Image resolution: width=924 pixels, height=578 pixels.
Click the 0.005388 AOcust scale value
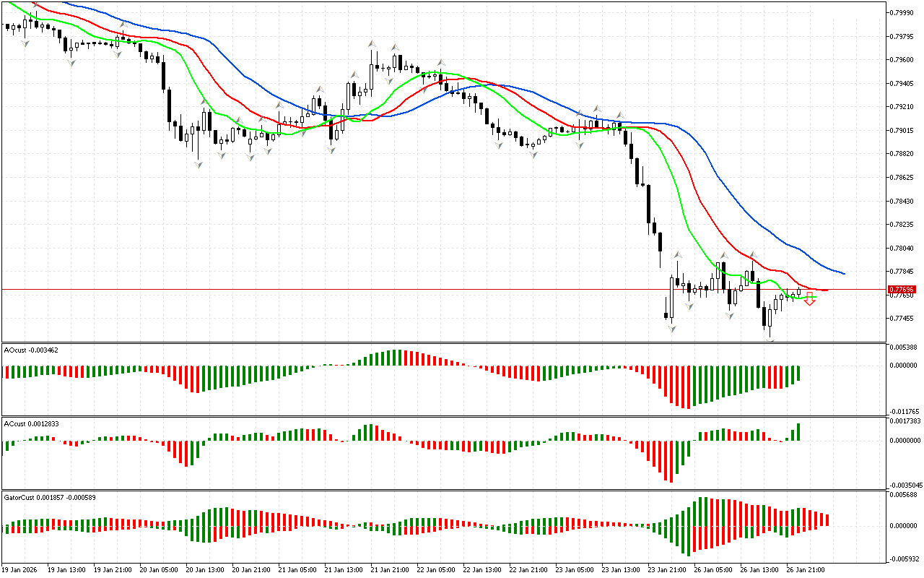pos(904,348)
